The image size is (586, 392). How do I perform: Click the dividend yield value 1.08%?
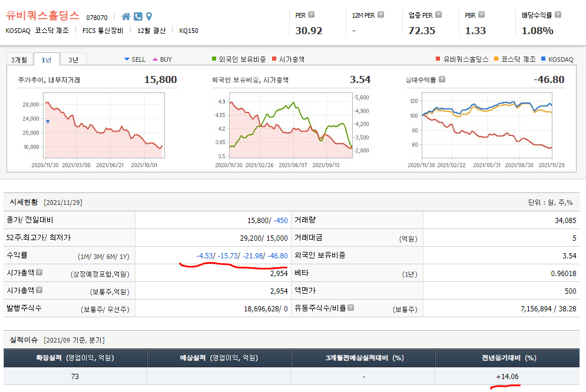point(538,31)
